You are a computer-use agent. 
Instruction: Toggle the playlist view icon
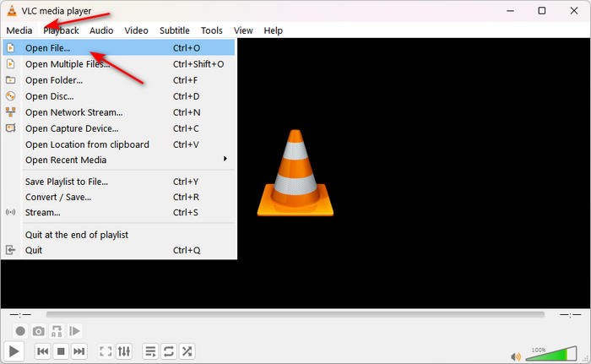coord(150,351)
